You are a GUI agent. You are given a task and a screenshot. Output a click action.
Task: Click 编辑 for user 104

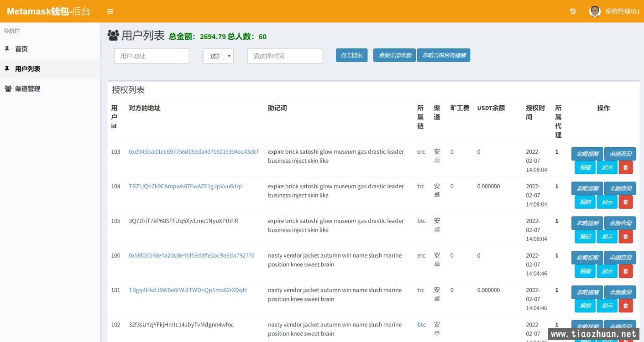585,202
